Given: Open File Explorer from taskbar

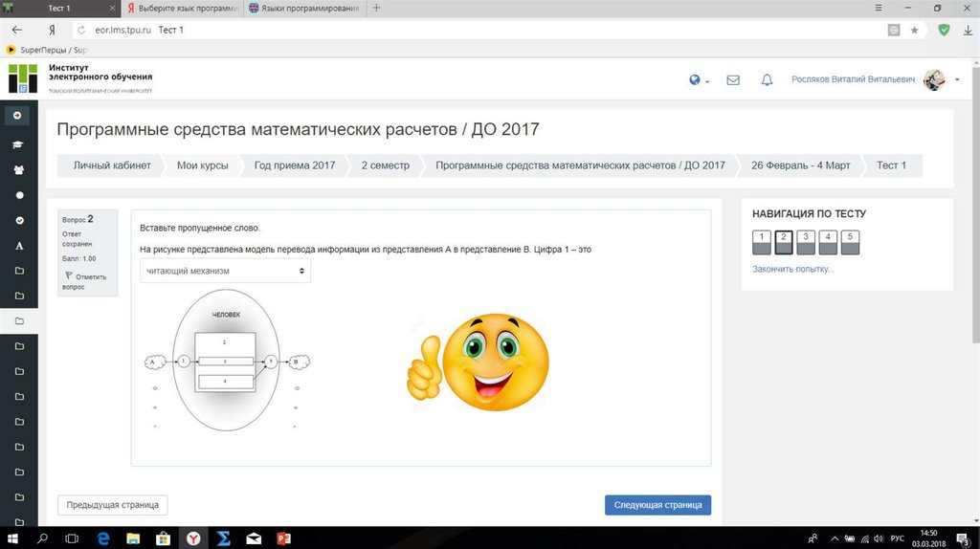Looking at the screenshot, I should (x=133, y=538).
